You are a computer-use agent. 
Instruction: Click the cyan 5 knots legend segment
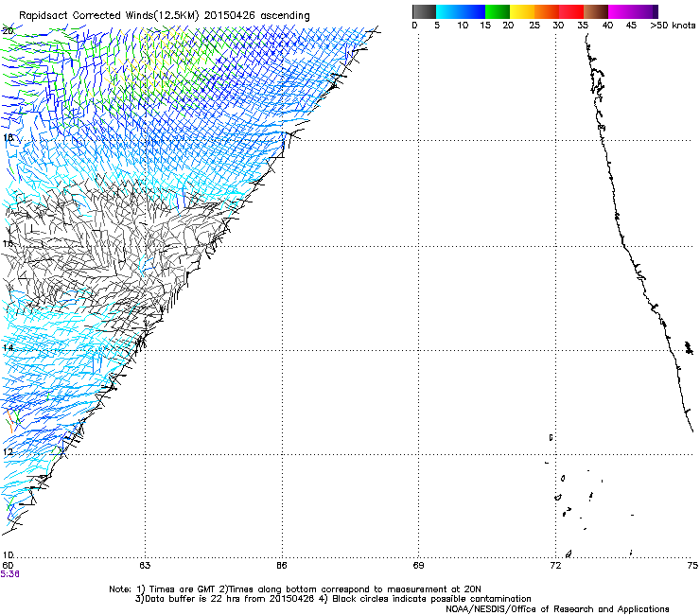tap(447, 11)
